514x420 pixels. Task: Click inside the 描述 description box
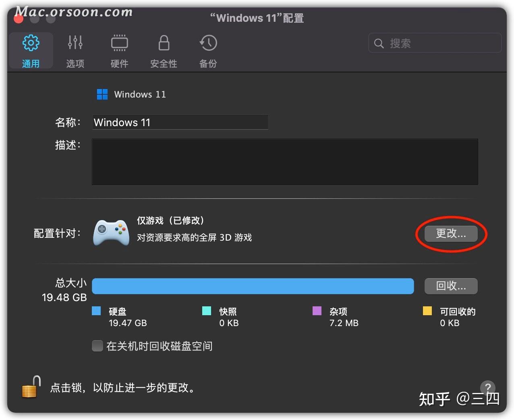tap(285, 162)
